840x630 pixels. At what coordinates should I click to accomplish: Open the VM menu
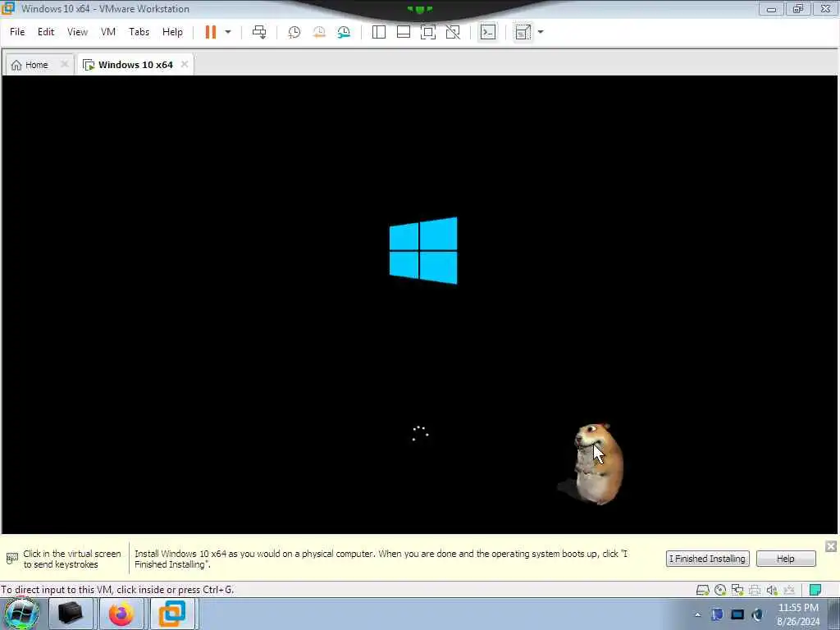tap(108, 32)
